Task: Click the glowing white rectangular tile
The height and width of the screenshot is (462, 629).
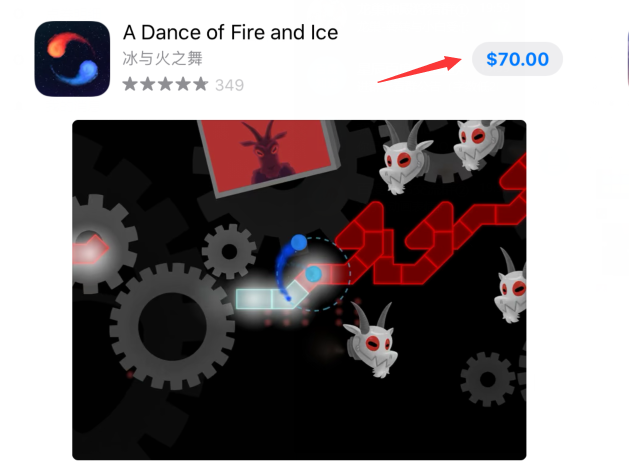Action: (x=254, y=299)
